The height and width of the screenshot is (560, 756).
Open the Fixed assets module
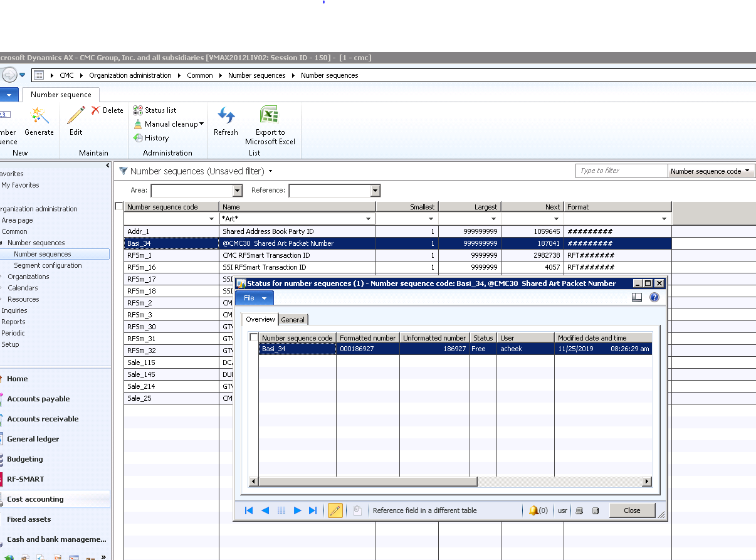[x=29, y=519]
